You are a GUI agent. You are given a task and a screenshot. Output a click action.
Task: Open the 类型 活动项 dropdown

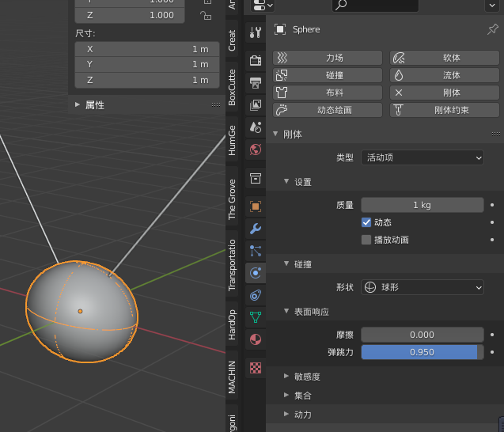pos(423,157)
